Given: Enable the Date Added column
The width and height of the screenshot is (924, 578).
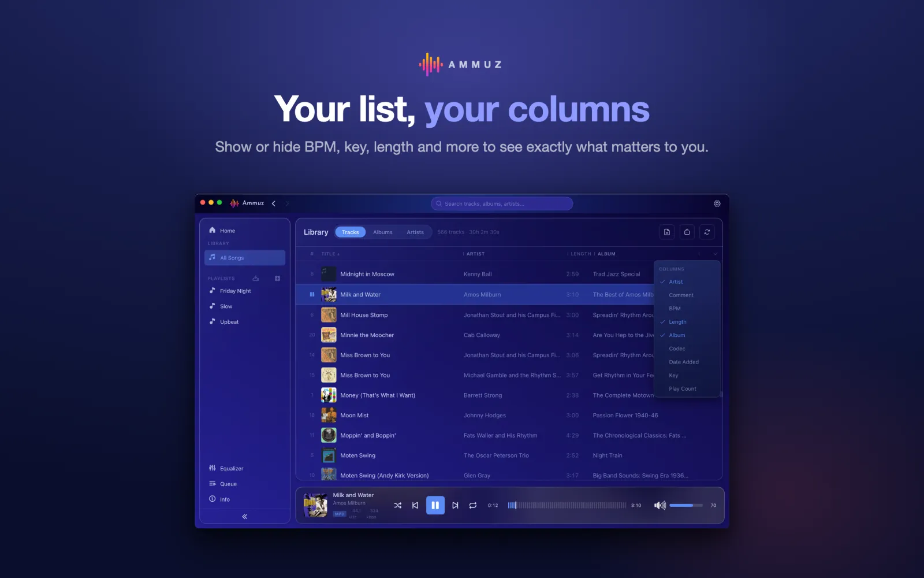Looking at the screenshot, I should (x=687, y=362).
